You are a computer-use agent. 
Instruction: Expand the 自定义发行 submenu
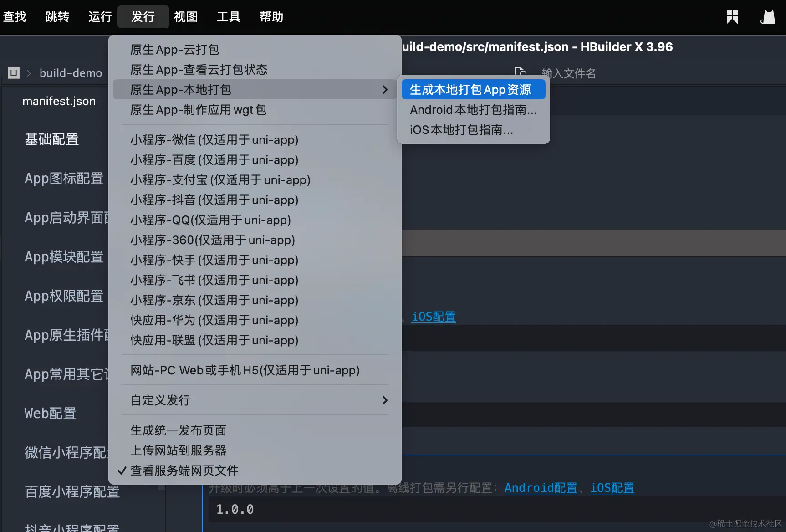tap(385, 400)
